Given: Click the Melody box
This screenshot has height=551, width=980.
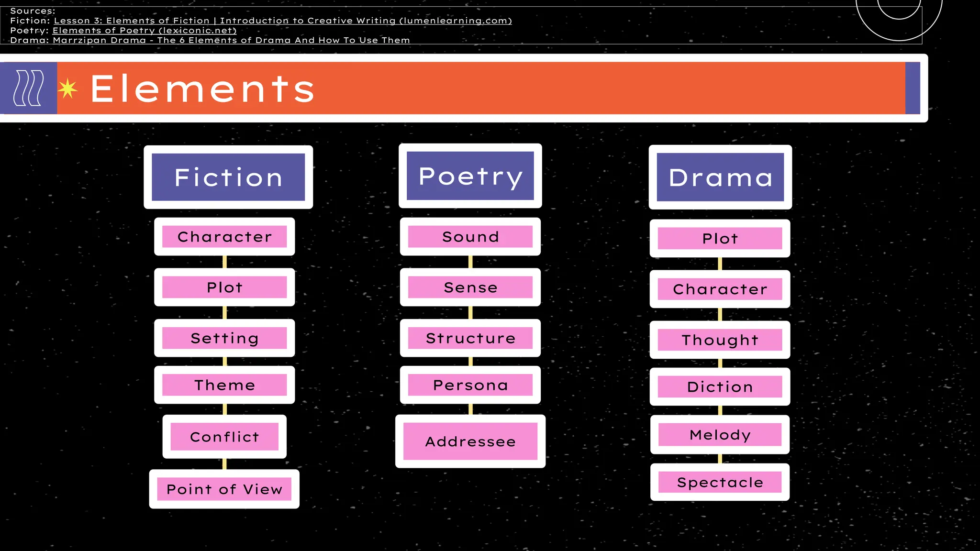Looking at the screenshot, I should [720, 434].
